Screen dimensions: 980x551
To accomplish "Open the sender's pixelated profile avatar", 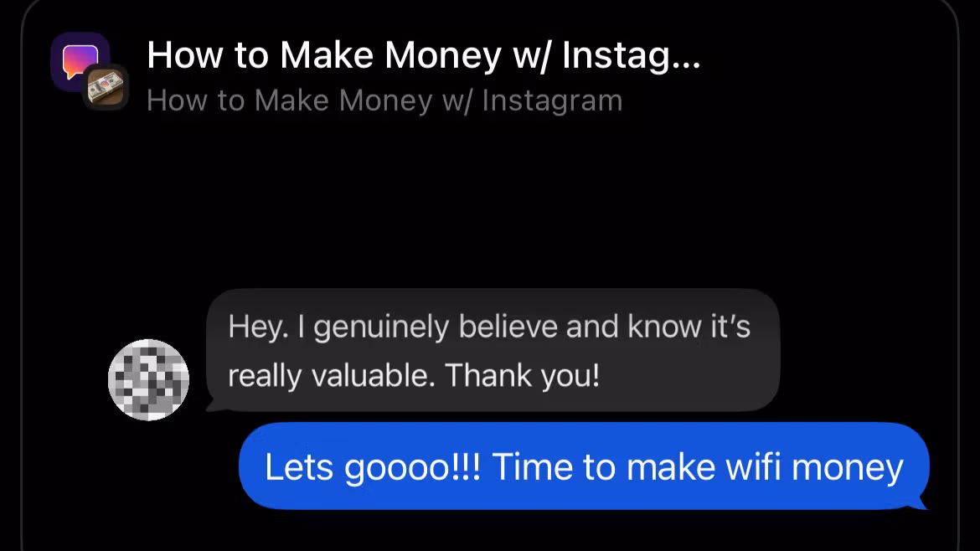I will (149, 380).
